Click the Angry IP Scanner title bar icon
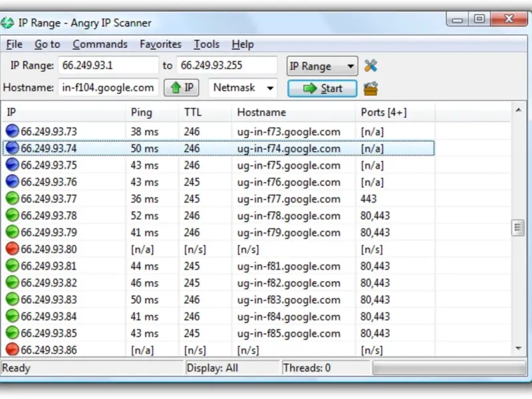This screenshot has width=532, height=399. coord(7,23)
